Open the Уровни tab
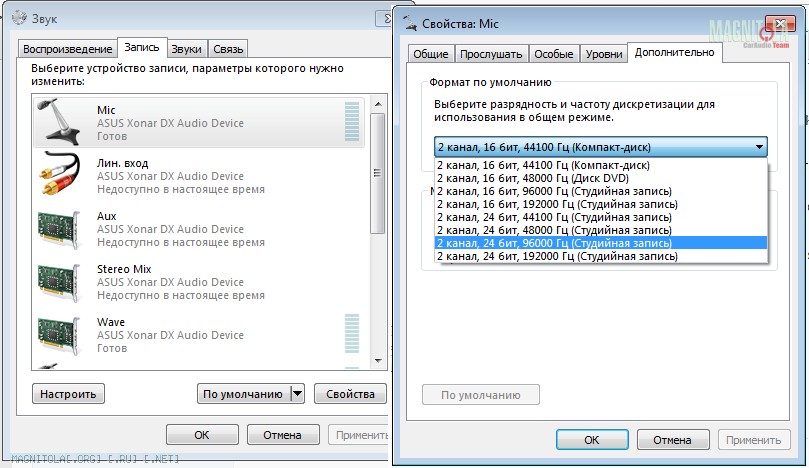The image size is (809, 468). pyautogui.click(x=604, y=54)
